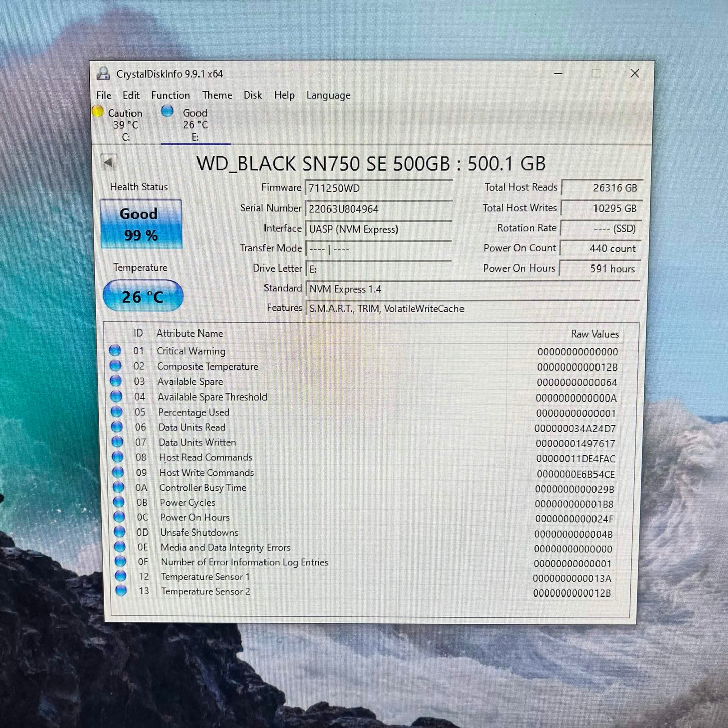The width and height of the screenshot is (728, 728).
Task: Click Rotation Rate value ---- (SSD)
Action: pos(601,228)
